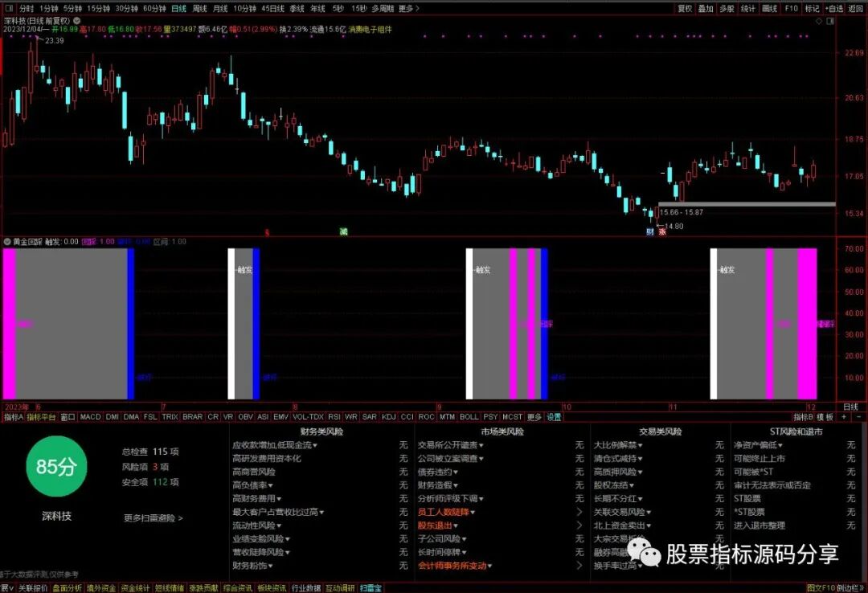Select the VOL-TDX indicator tab
868x593 pixels.
click(x=309, y=417)
